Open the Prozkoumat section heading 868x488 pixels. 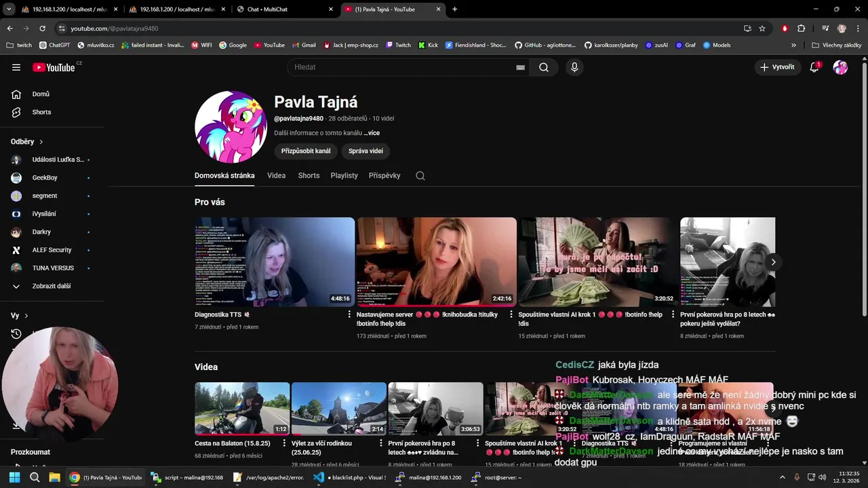coord(31,452)
